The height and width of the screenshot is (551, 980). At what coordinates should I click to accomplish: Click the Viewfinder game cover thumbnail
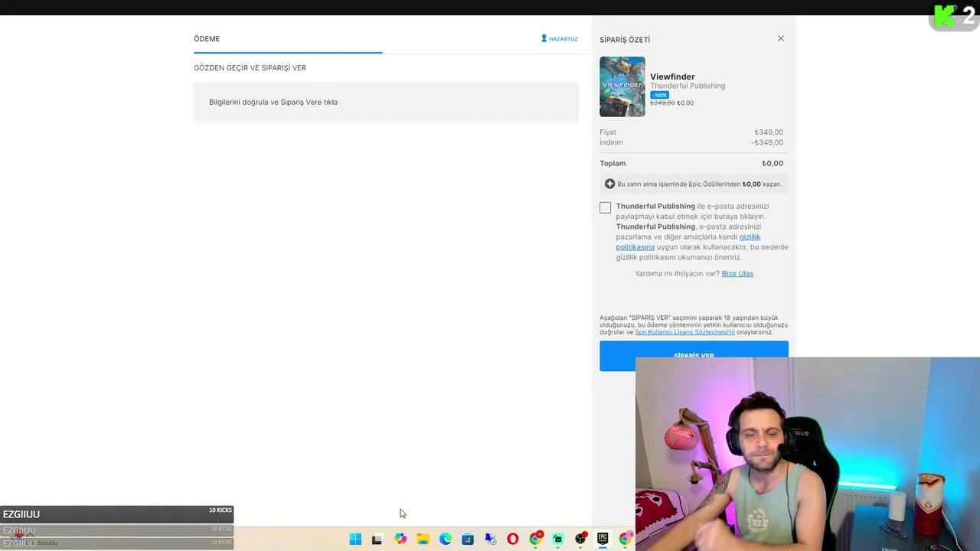coord(622,86)
